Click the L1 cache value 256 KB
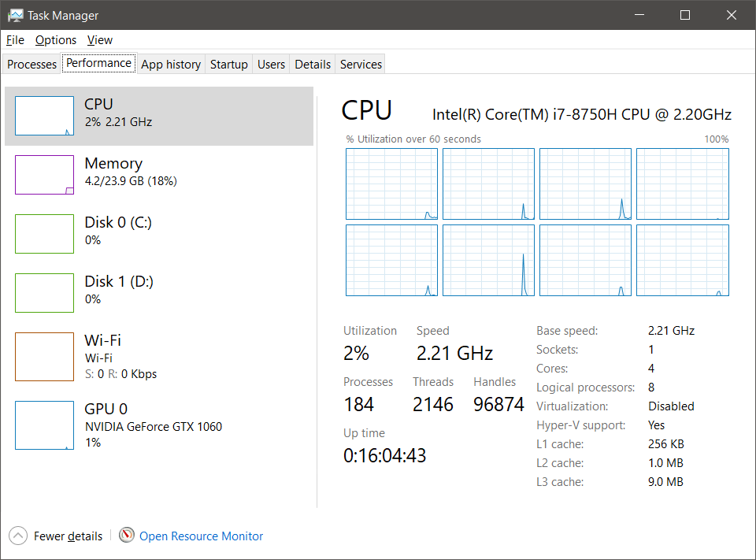This screenshot has height=560, width=756. [x=666, y=443]
